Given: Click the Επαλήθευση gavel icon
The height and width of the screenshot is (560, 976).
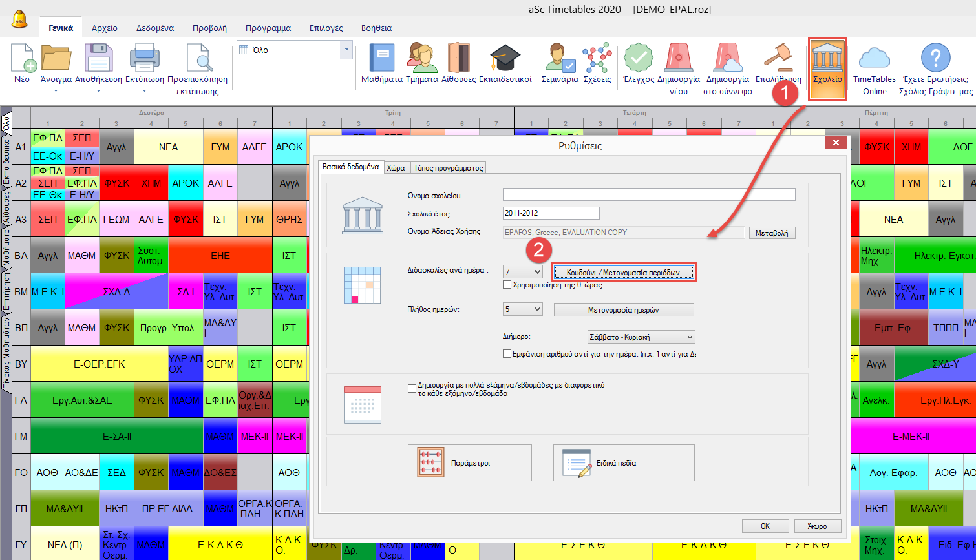Looking at the screenshot, I should pyautogui.click(x=778, y=59).
